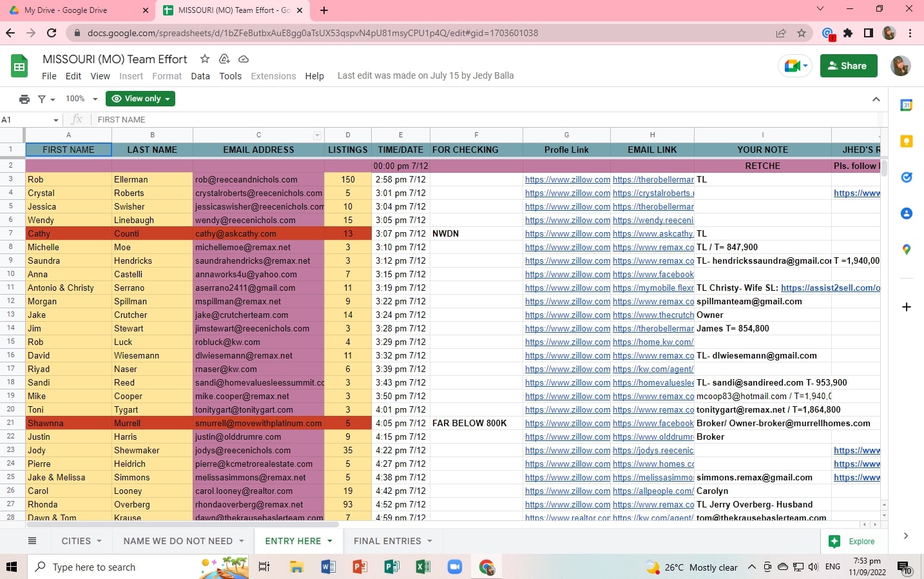The height and width of the screenshot is (579, 924).
Task: Click the formula bar showing FIRST NAME
Action: click(486, 120)
